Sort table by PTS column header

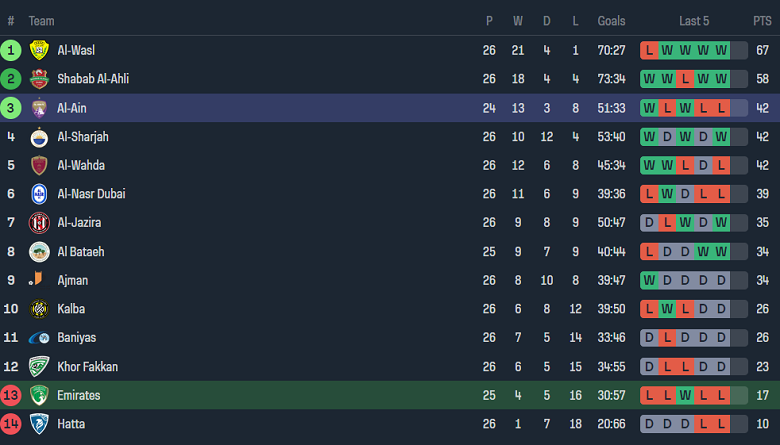(762, 21)
